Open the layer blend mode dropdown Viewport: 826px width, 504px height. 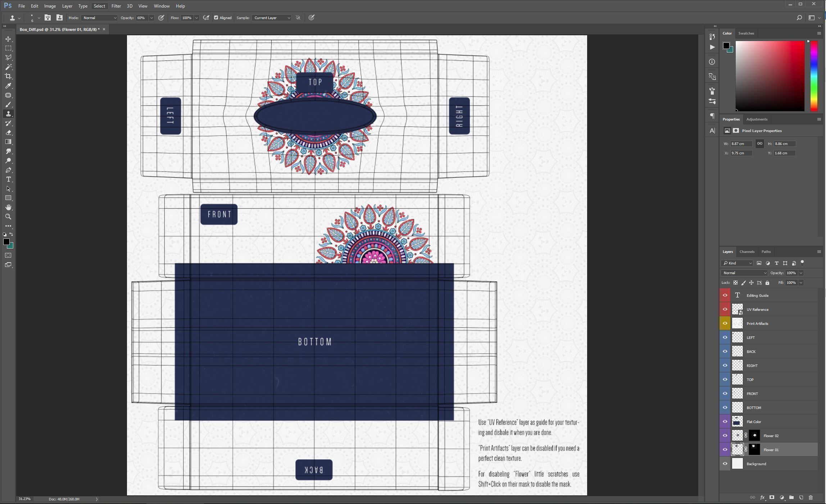744,273
